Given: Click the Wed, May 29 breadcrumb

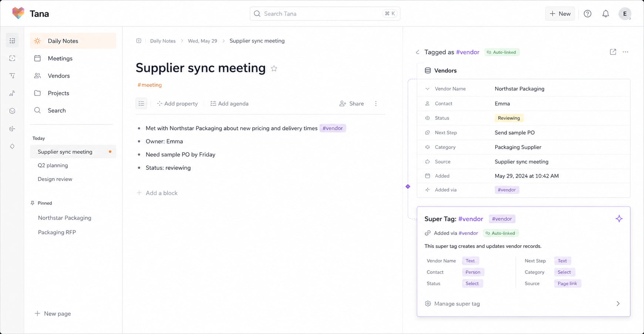Looking at the screenshot, I should tap(202, 41).
